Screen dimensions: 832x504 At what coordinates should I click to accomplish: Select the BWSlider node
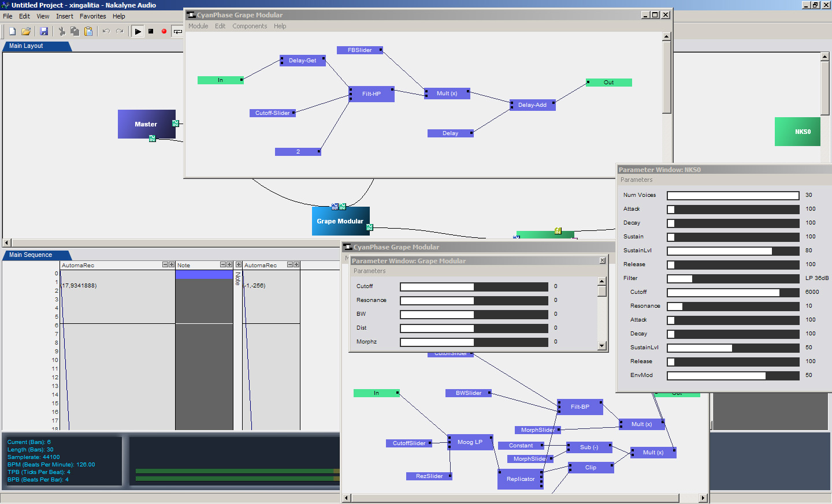(x=469, y=393)
